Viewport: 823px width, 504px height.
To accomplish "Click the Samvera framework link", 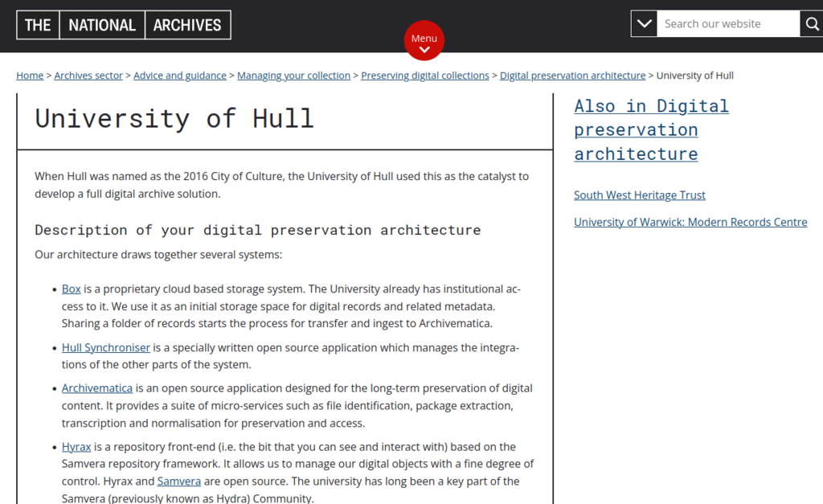I will (178, 481).
